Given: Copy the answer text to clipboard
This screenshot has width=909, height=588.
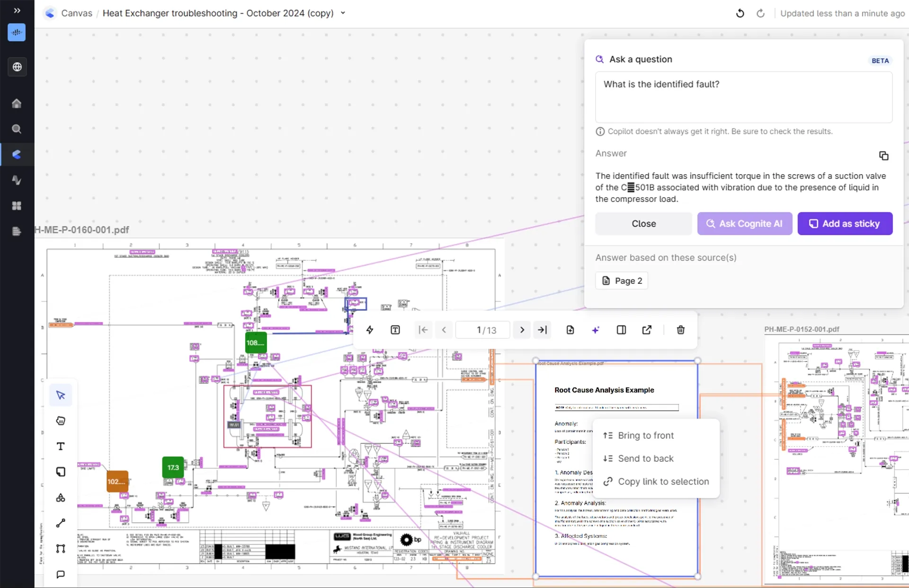Looking at the screenshot, I should (x=883, y=156).
